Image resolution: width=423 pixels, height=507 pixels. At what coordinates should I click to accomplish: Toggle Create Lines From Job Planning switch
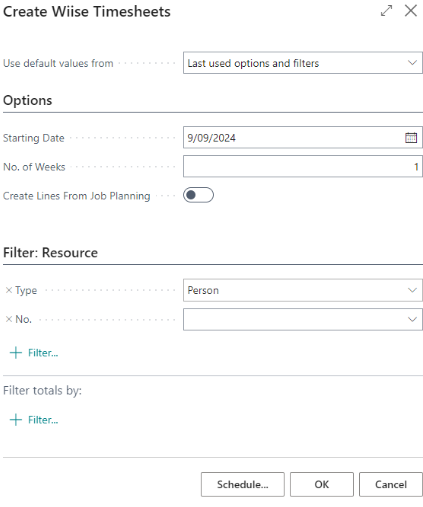click(x=198, y=195)
